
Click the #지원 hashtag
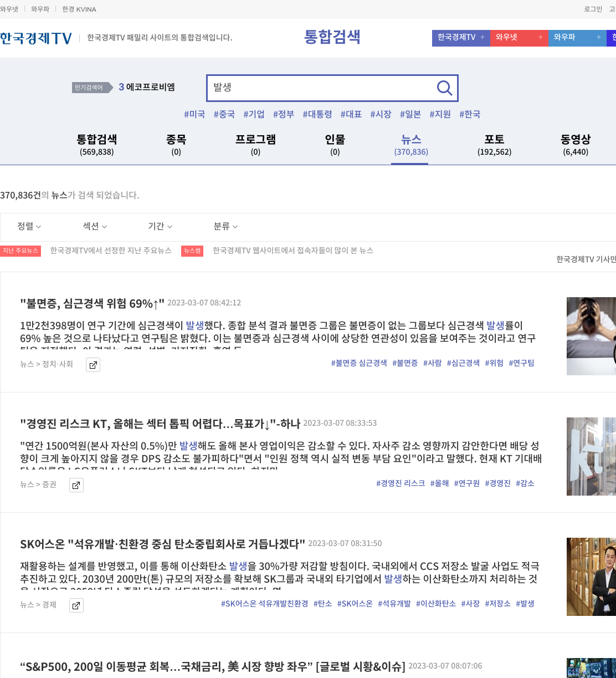pos(440,114)
